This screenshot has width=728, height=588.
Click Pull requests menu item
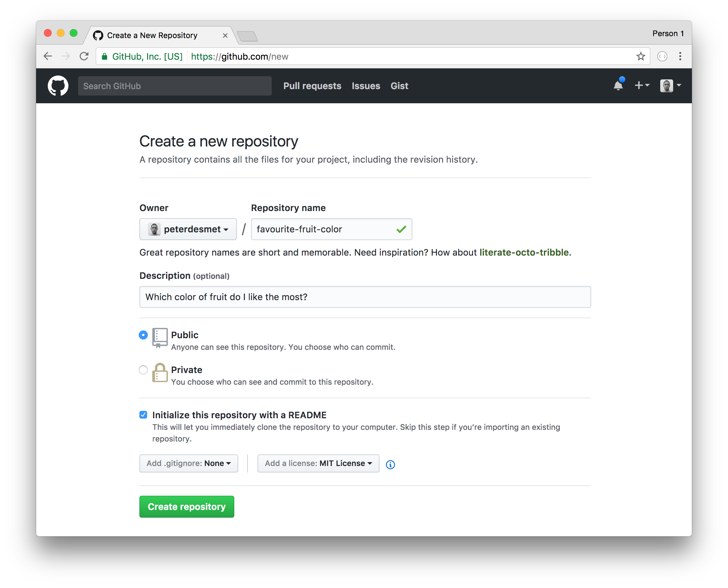(x=312, y=85)
